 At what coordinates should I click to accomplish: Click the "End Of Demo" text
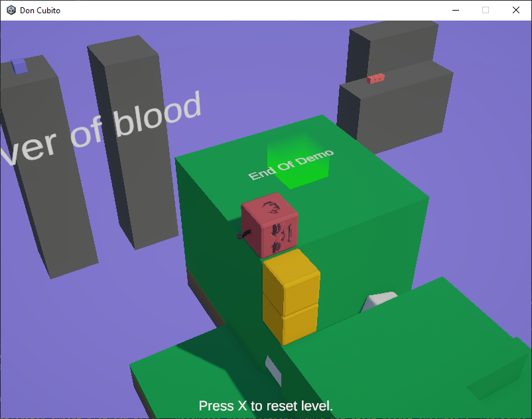click(x=291, y=165)
